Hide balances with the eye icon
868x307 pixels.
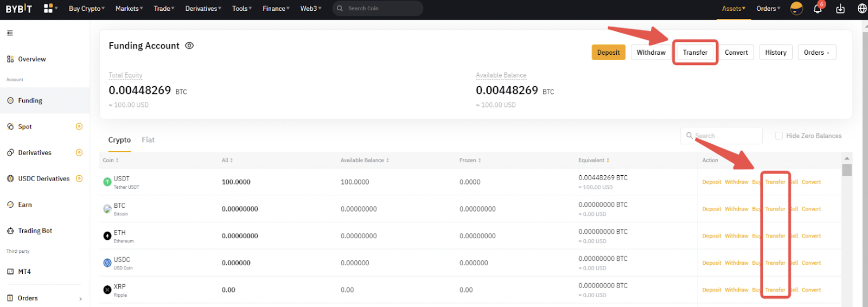click(x=189, y=46)
